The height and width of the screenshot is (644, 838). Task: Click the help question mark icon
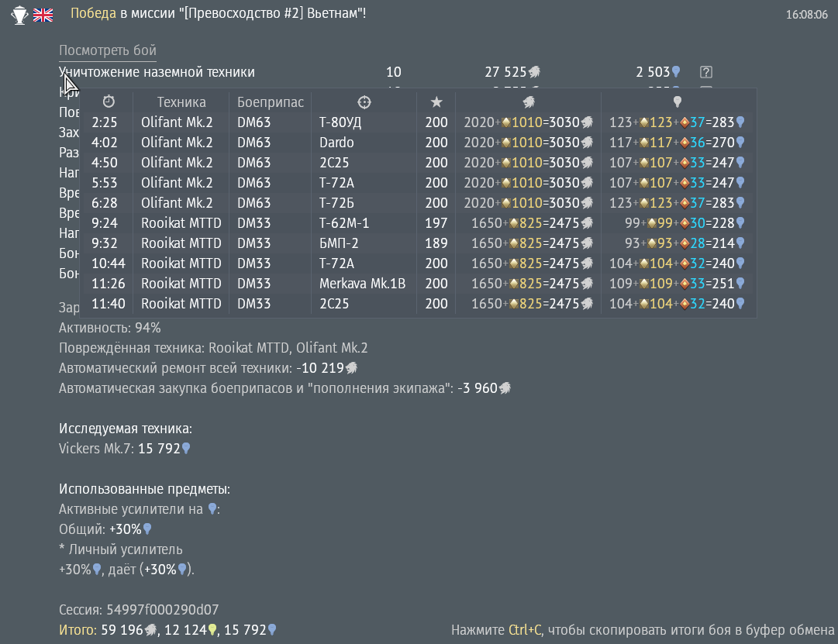point(706,72)
